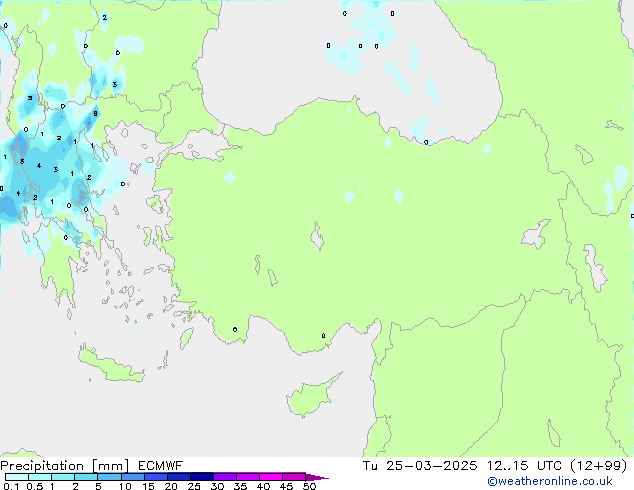Click the ECMWF model label

161,466
